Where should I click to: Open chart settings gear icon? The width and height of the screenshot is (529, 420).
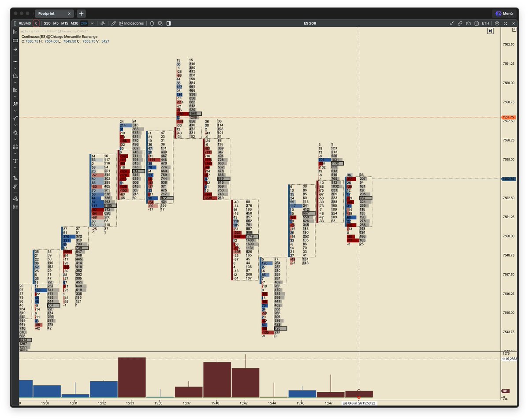tap(497, 23)
